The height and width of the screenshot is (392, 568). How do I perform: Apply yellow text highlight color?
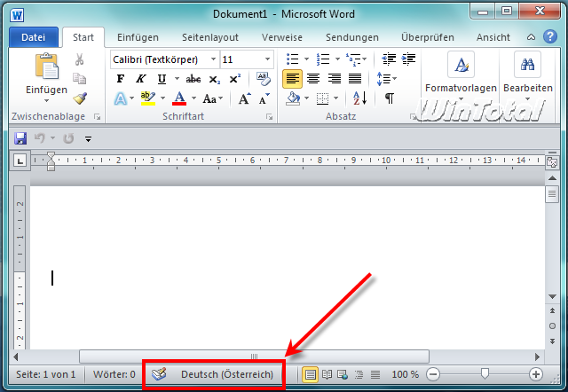pyautogui.click(x=148, y=98)
